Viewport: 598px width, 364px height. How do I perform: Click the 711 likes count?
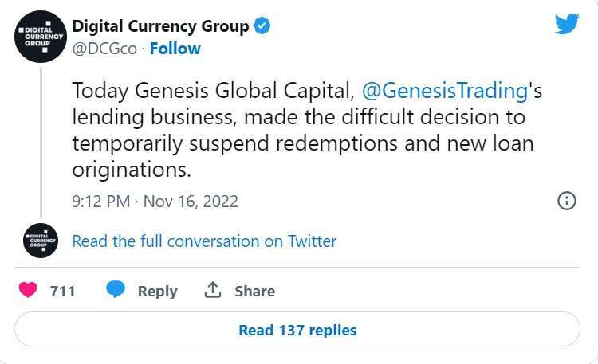click(x=62, y=292)
